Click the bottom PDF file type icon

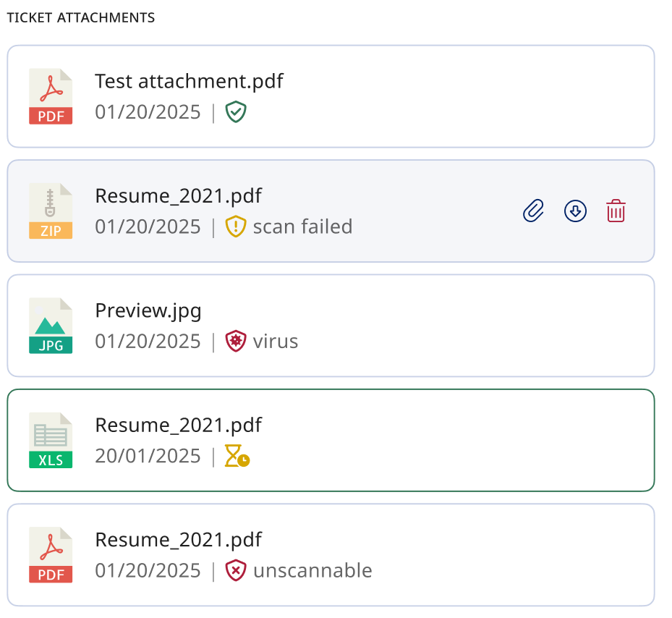51,554
